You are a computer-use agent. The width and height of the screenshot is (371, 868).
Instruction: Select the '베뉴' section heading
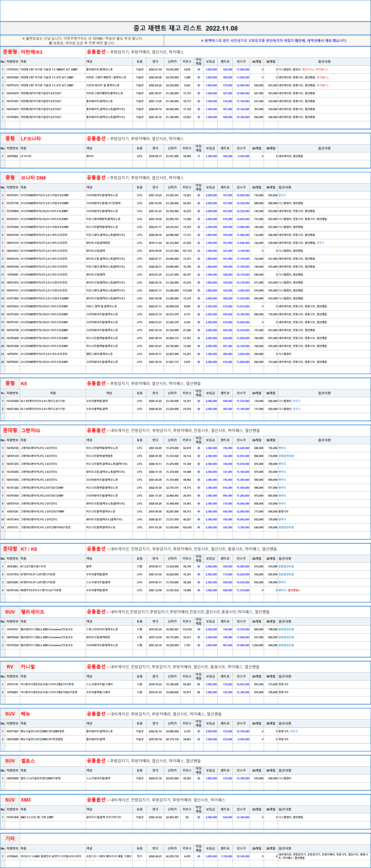pyautogui.click(x=26, y=714)
